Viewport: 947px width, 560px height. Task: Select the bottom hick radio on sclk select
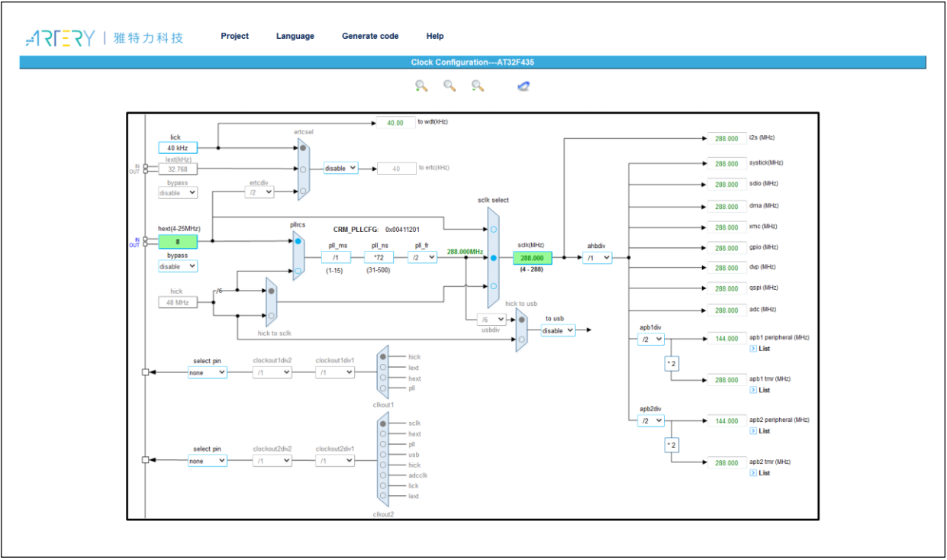[494, 286]
